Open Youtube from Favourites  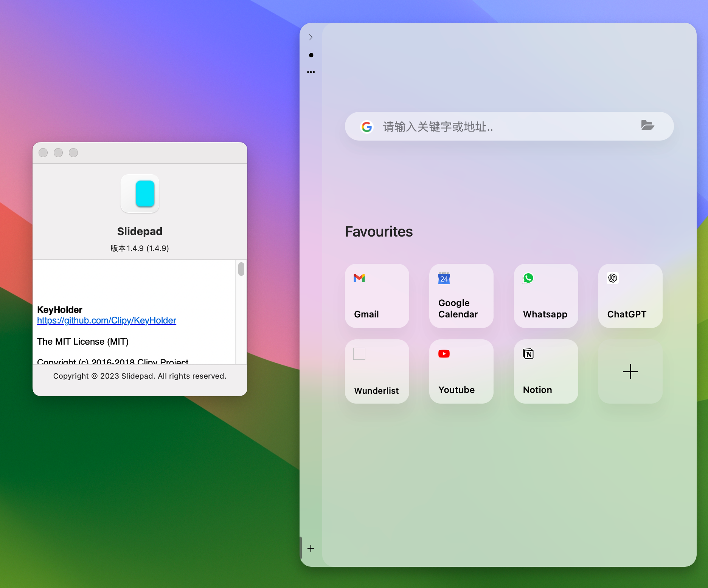point(461,371)
